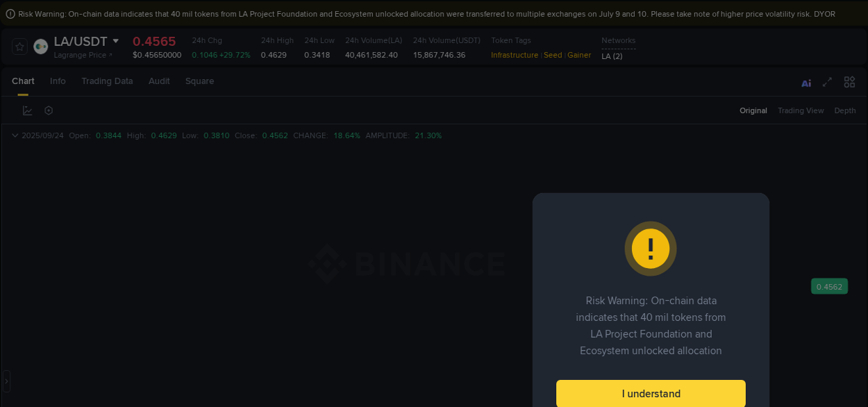Switch to the Trading Data tab
868x407 pixels.
[107, 81]
